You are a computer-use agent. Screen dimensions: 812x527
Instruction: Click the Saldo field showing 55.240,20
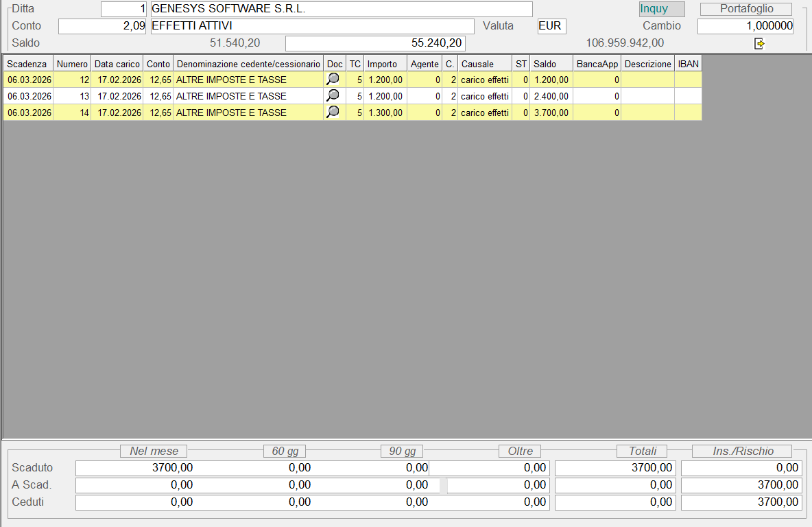coord(375,43)
